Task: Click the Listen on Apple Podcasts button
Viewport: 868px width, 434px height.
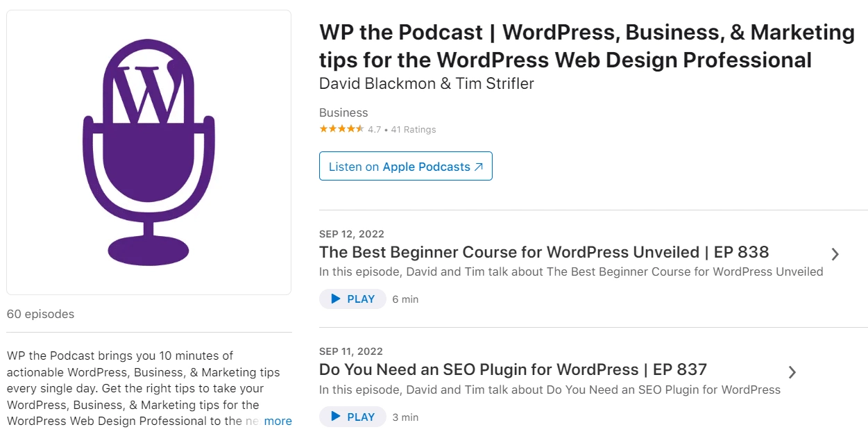Action: coord(405,166)
